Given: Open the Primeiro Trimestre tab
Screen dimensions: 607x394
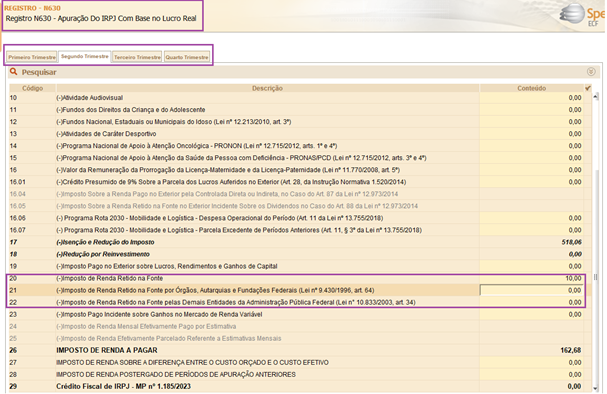Looking at the screenshot, I should pos(32,57).
